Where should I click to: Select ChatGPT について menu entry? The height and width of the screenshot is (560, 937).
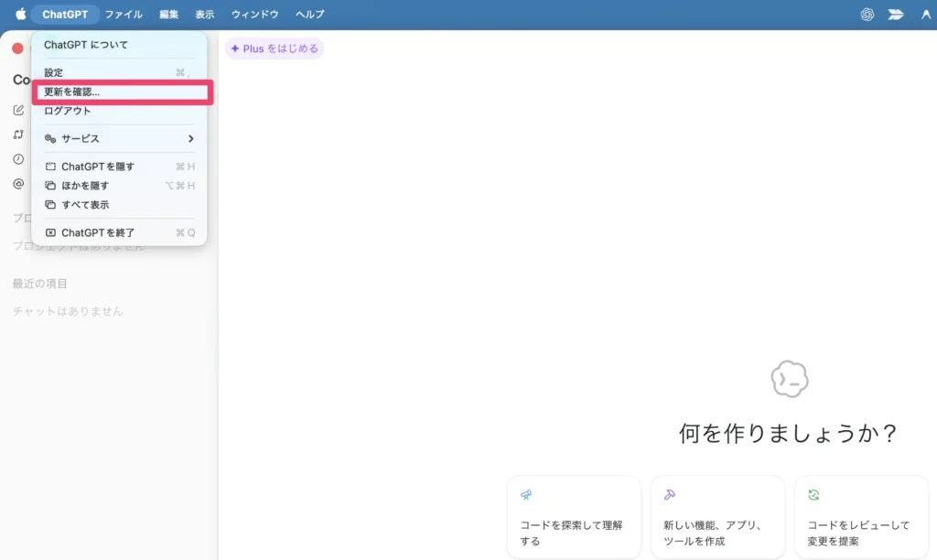click(120, 45)
